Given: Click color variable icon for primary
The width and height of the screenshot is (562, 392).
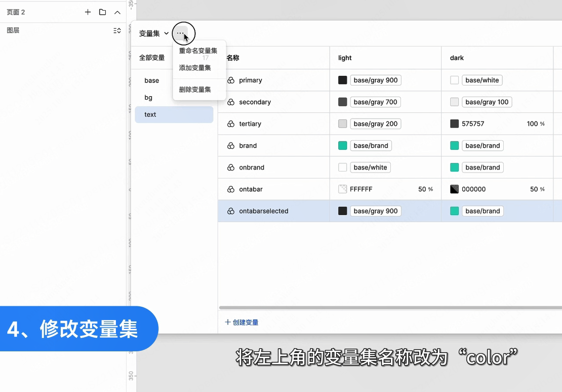Looking at the screenshot, I should 231,80.
